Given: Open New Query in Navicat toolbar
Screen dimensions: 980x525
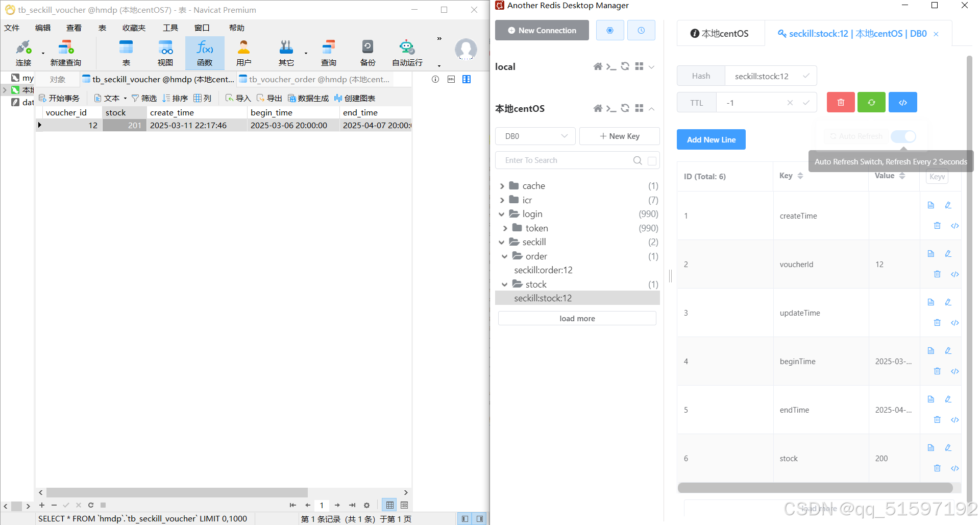Looking at the screenshot, I should (66, 53).
